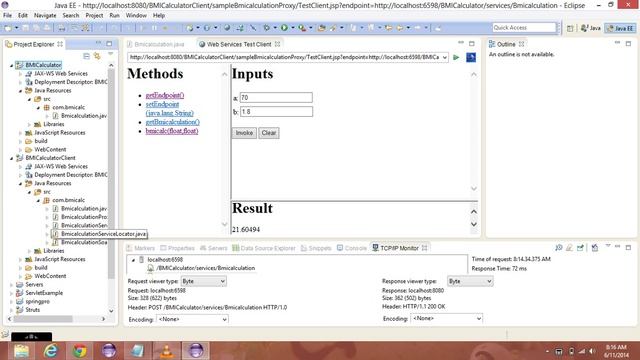This screenshot has height=360, width=640.
Task: Click clear eraser icon in TCP/IP Monitor toolbar
Action: 569,248
